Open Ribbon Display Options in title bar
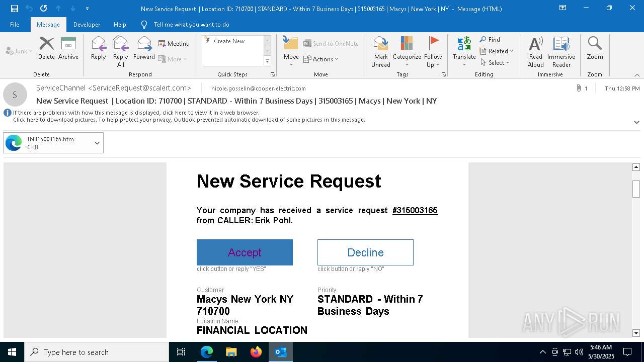Screen dimensions: 644x362 coord(563,8)
